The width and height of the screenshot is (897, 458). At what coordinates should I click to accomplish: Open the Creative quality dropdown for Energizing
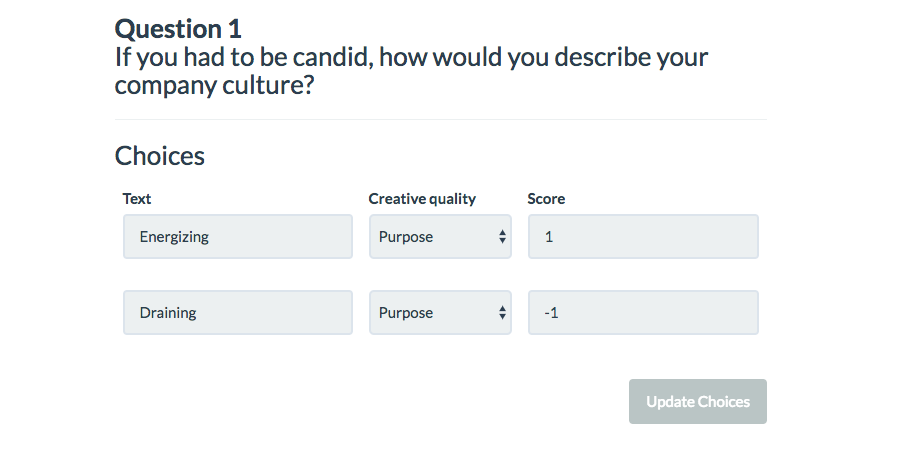point(440,237)
